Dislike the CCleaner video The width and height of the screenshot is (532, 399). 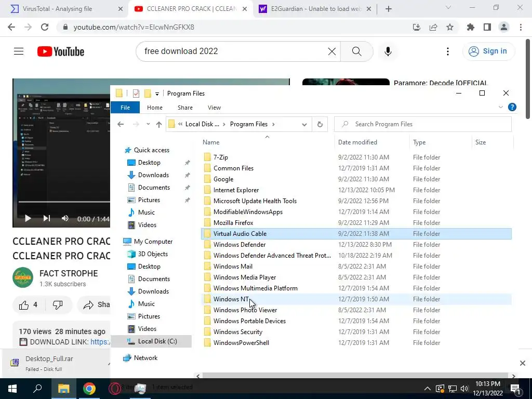click(x=58, y=304)
